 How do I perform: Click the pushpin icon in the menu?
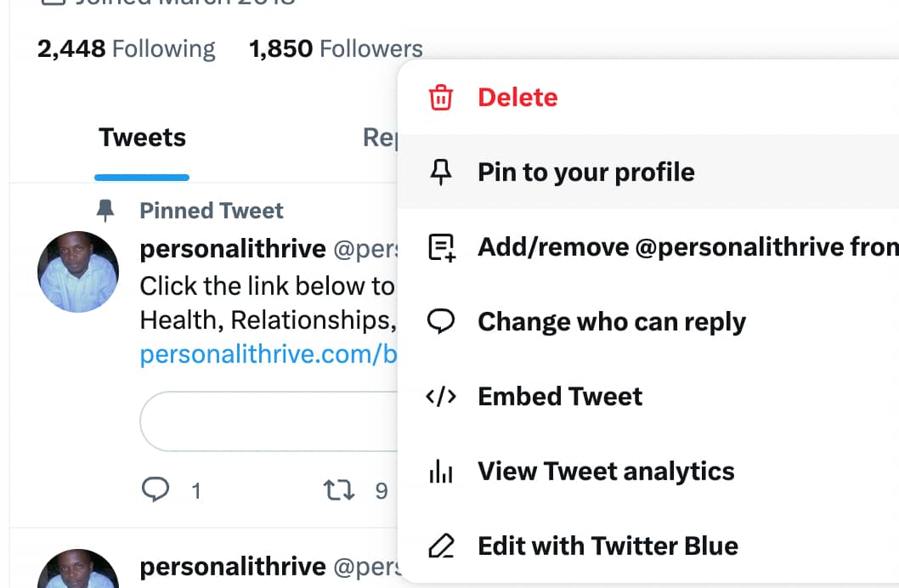(x=440, y=172)
